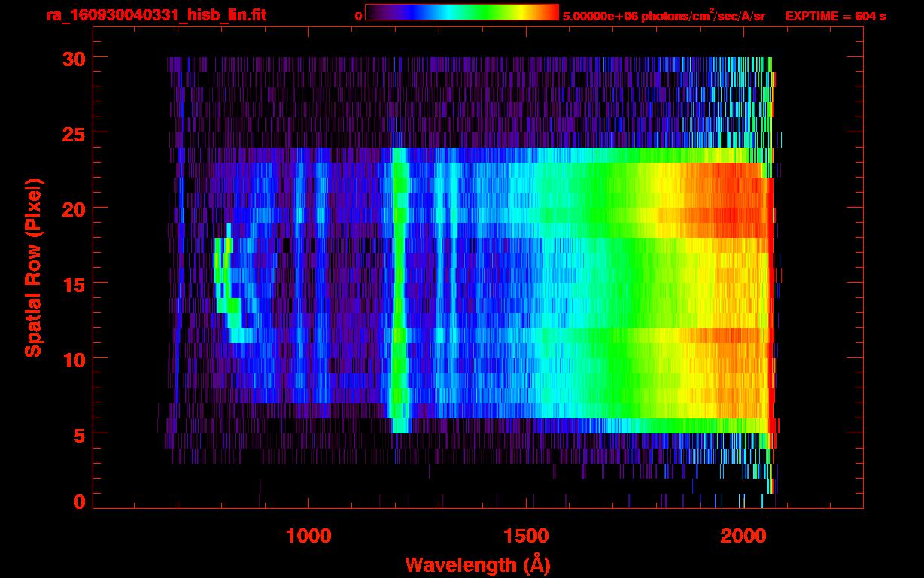The image size is (924, 578).
Task: Click the x-axis tick label 1500
Action: click(x=525, y=536)
